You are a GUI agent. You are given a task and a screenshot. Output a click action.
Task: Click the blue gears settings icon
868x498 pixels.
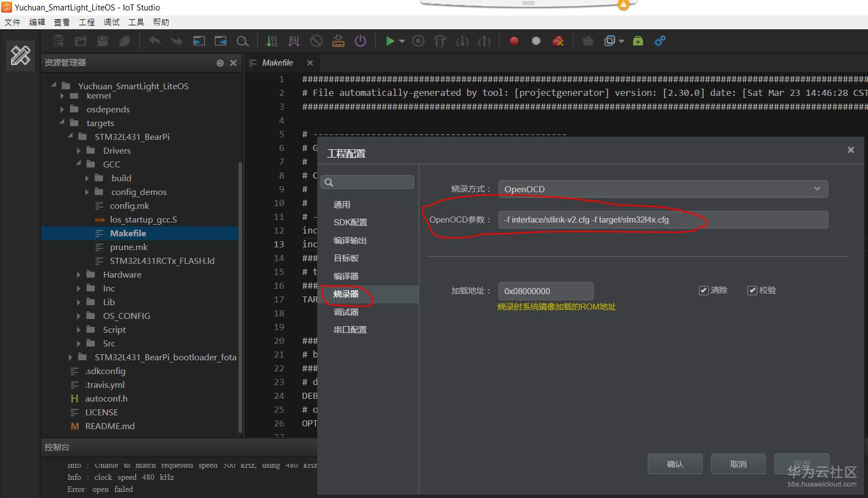pos(660,41)
